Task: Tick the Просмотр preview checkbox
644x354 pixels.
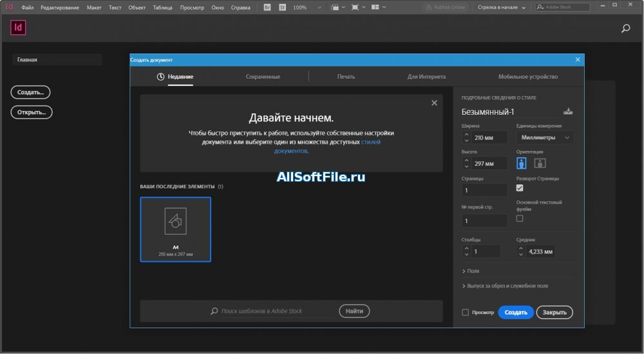Action: (x=466, y=313)
